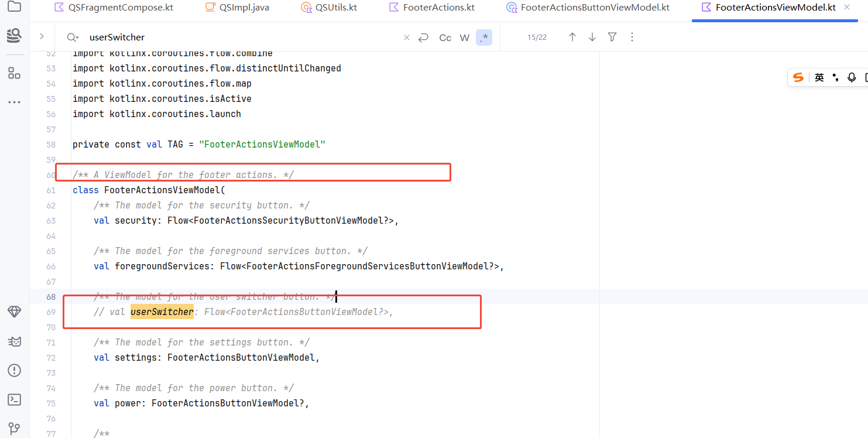
Task: Go to next search occurrence
Action: (592, 37)
